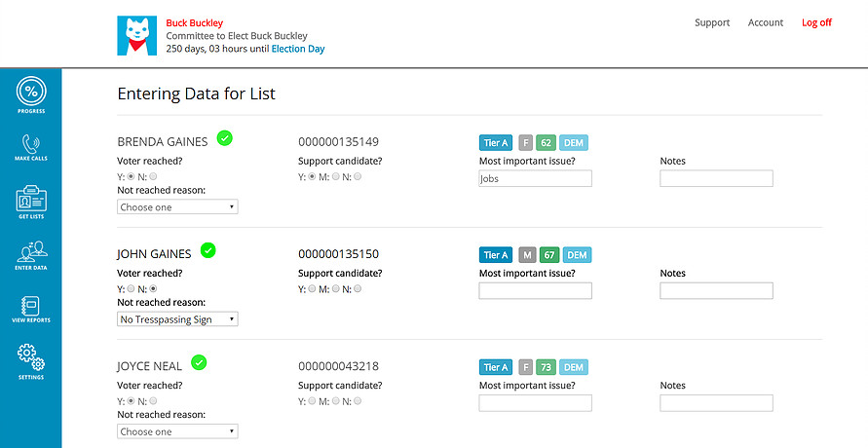Click the Election Day link
868x448 pixels.
coord(298,49)
